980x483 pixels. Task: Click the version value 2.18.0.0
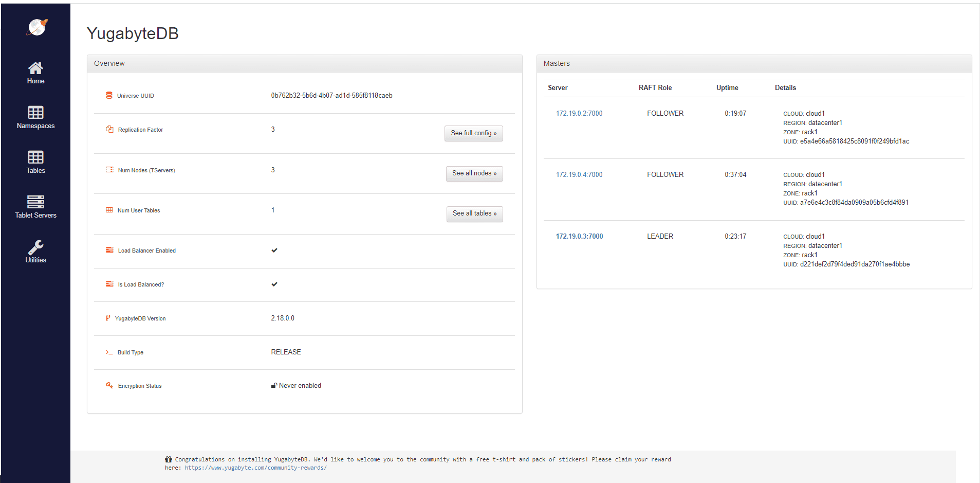point(283,318)
